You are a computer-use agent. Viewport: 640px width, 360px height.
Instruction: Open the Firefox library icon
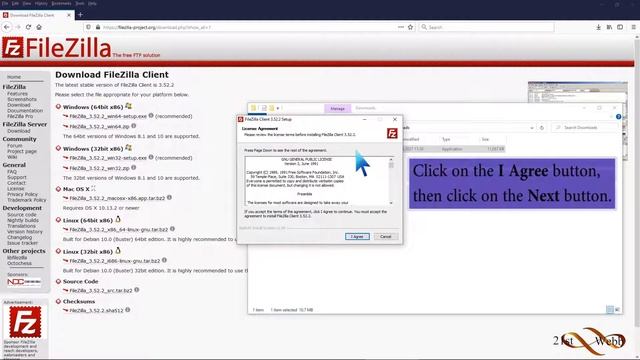609,27
